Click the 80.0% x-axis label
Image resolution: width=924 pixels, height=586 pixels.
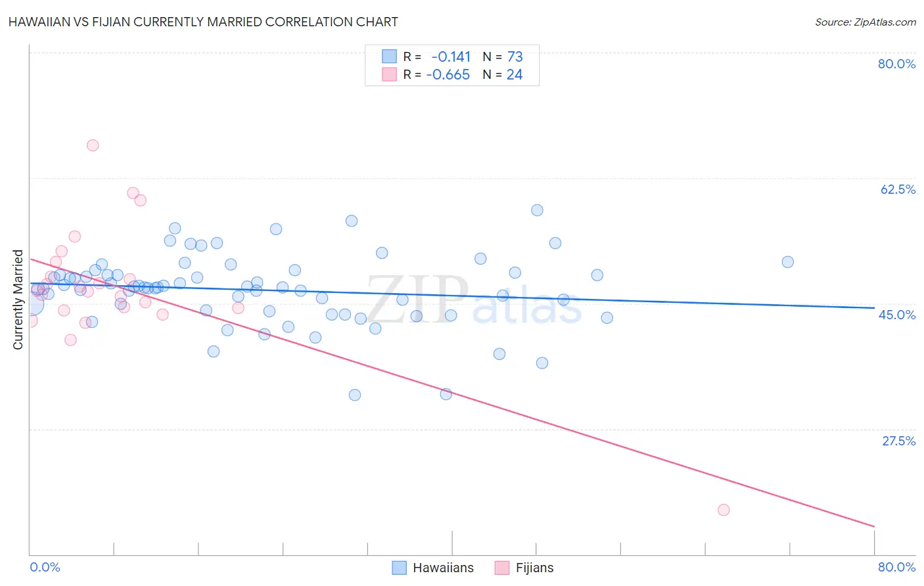pyautogui.click(x=896, y=567)
